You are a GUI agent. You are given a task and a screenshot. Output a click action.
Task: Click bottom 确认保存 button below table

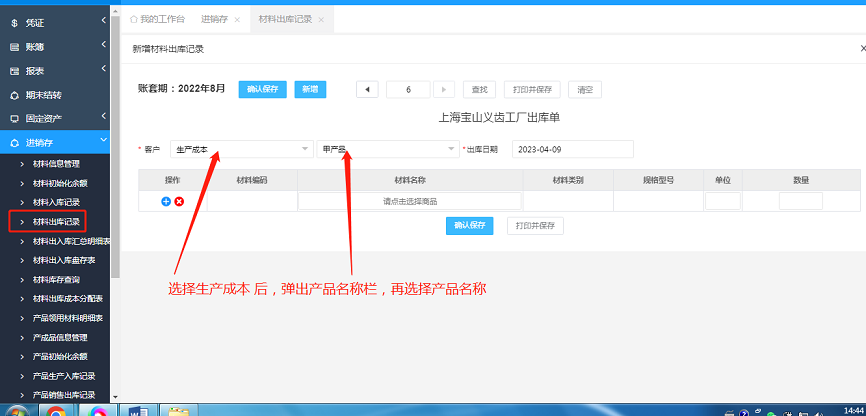pos(469,225)
